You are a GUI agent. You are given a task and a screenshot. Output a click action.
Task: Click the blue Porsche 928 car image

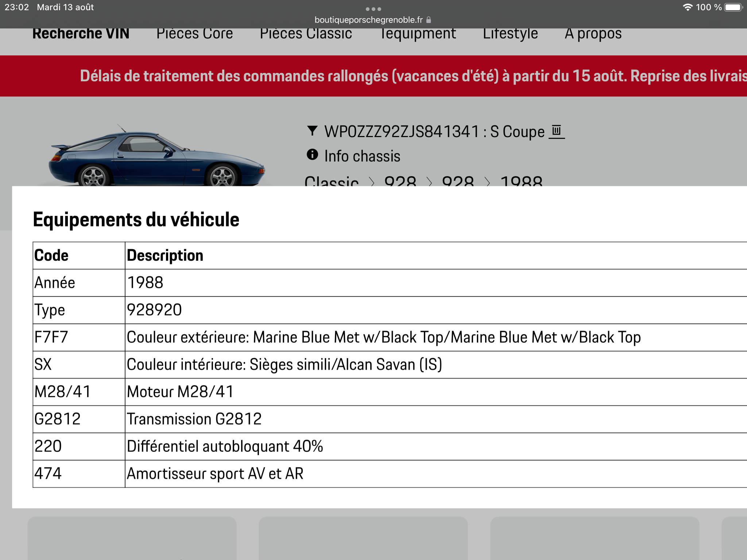(157, 156)
